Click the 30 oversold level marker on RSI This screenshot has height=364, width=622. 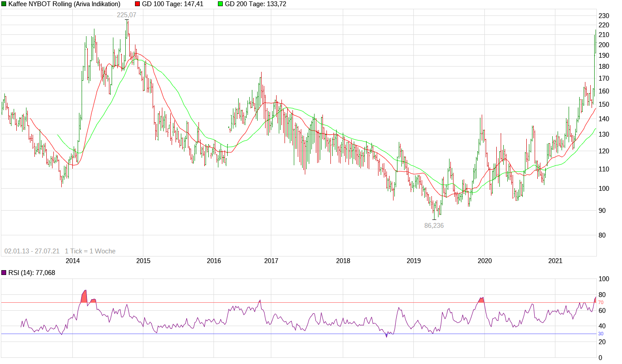[x=600, y=334]
